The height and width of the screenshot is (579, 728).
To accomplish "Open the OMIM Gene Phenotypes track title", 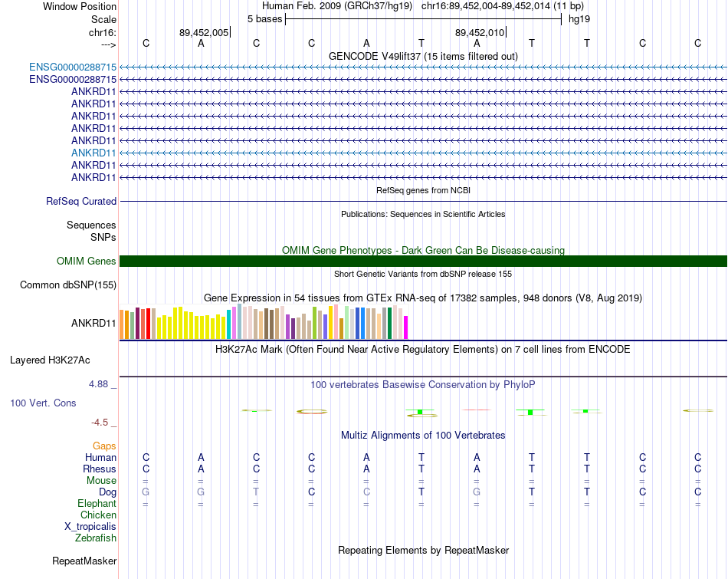I will (x=423, y=250).
